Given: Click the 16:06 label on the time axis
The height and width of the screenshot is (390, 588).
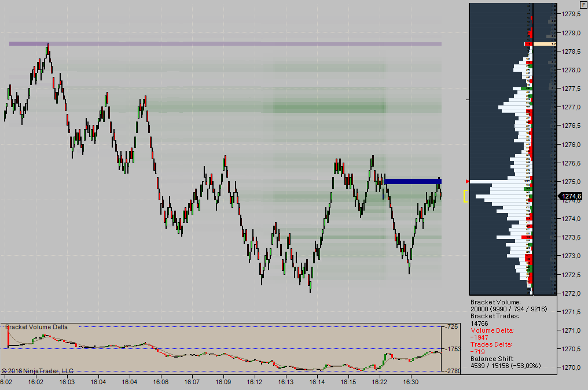Looking at the screenshot, I should (161, 382).
